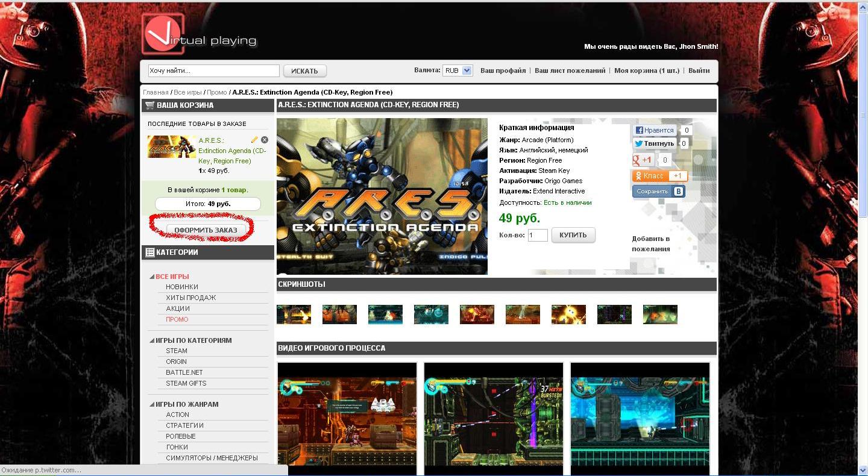Open the RUB currency dropdown
868x476 pixels.
click(x=458, y=71)
